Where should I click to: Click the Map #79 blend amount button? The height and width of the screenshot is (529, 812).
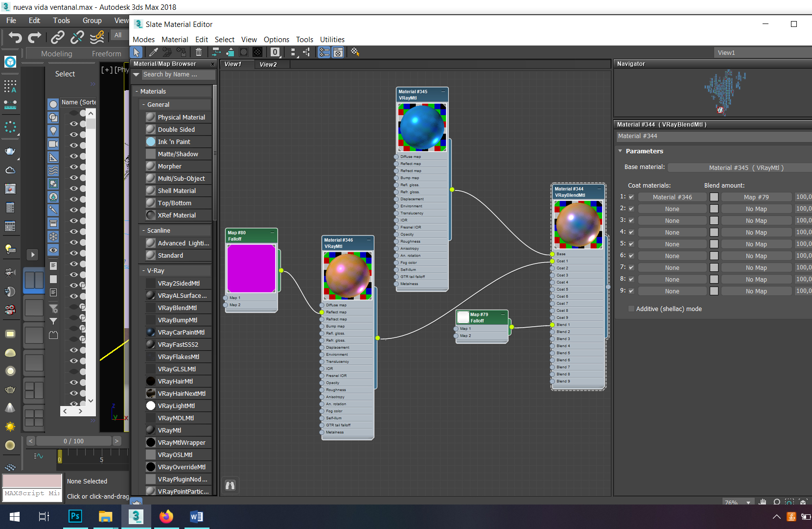pos(756,197)
